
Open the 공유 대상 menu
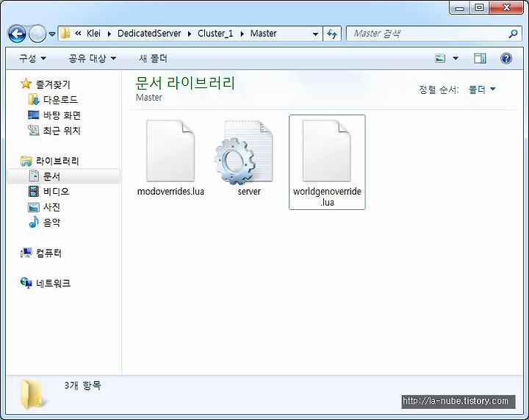point(92,59)
